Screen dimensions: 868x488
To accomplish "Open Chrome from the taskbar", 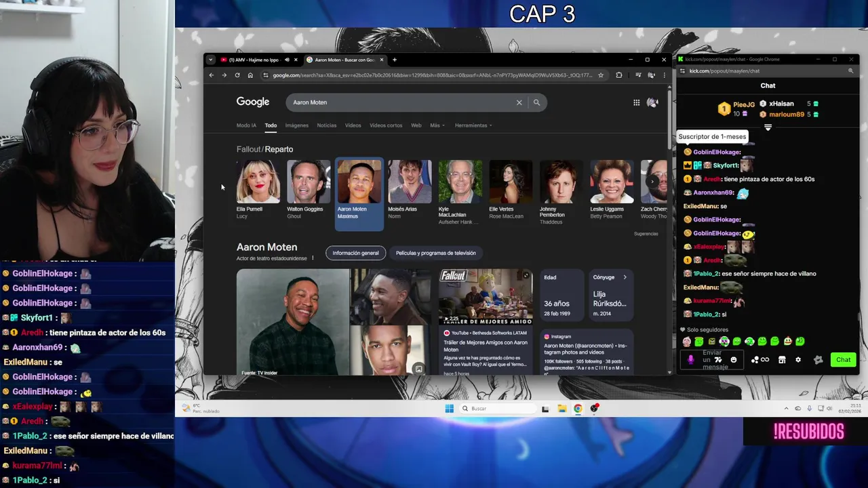I will tap(578, 409).
